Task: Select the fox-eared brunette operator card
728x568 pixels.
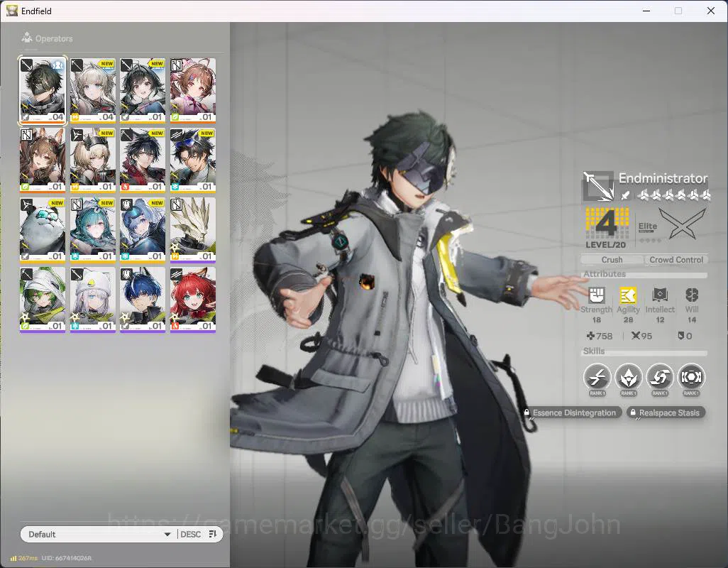Action: pos(43,160)
